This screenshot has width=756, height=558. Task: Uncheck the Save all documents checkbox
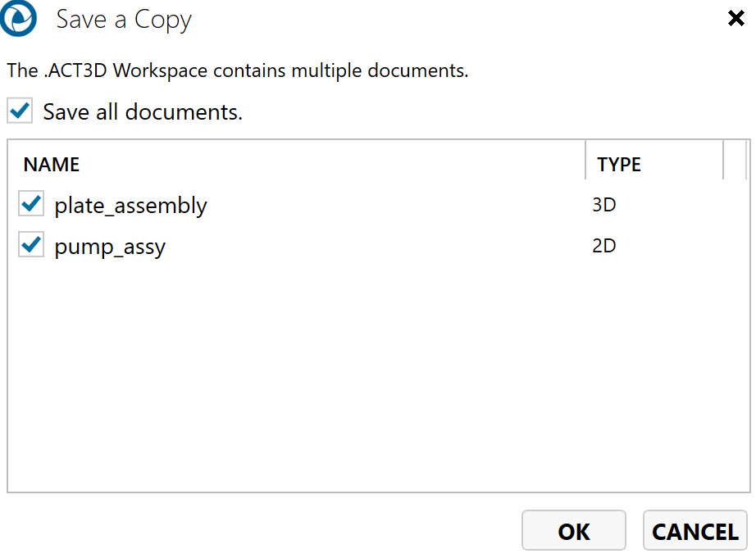click(20, 111)
